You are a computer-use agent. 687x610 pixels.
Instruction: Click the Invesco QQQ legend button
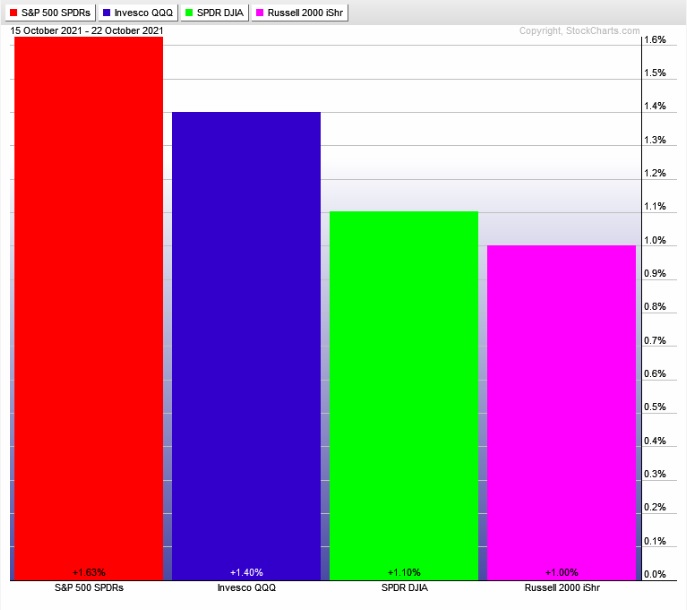[138, 13]
